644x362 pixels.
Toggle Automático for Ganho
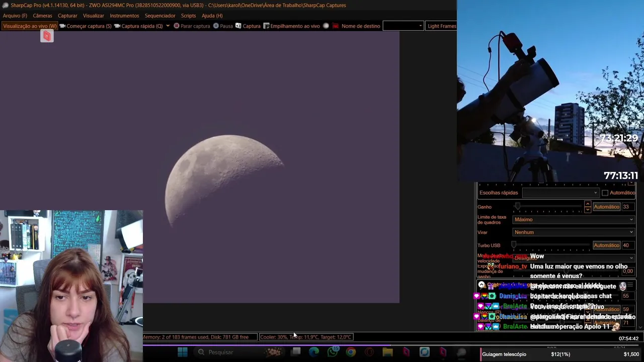606,207
